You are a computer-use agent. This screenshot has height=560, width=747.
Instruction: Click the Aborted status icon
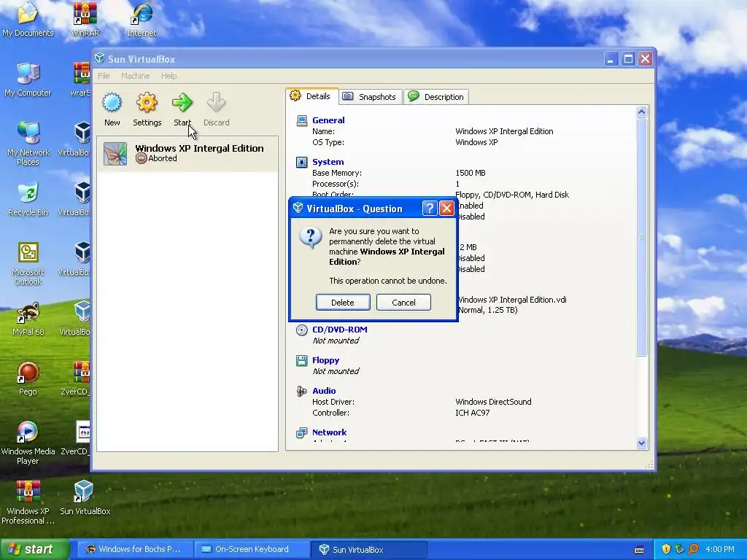pos(141,158)
